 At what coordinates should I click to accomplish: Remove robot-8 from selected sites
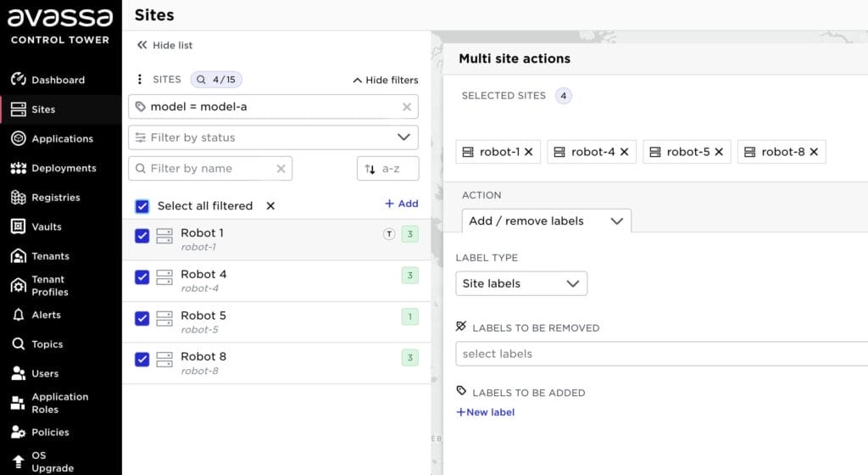[x=814, y=152]
